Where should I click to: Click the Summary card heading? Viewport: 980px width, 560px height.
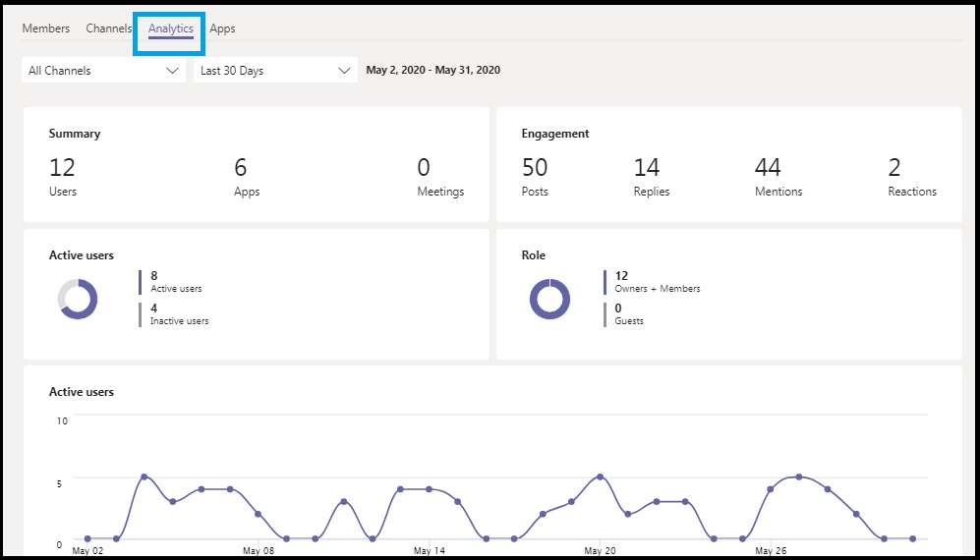[x=75, y=134]
